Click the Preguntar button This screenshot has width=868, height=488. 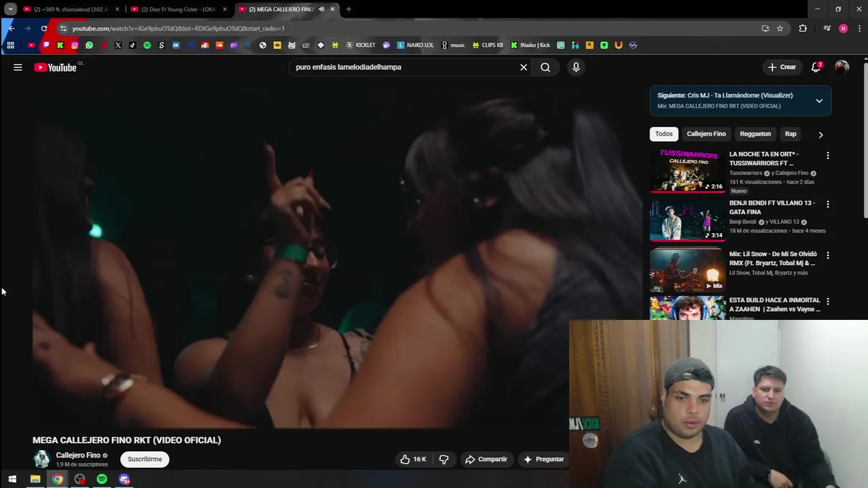(x=544, y=459)
